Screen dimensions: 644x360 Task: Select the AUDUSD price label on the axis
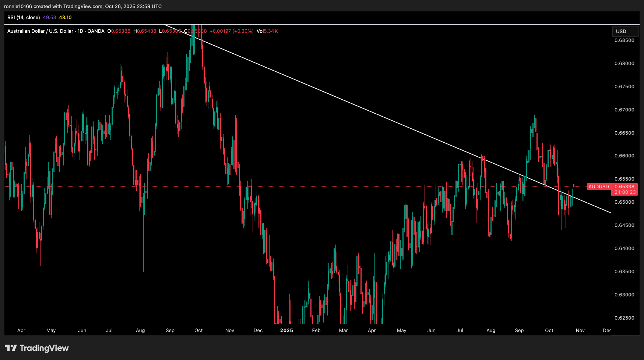(x=599, y=186)
